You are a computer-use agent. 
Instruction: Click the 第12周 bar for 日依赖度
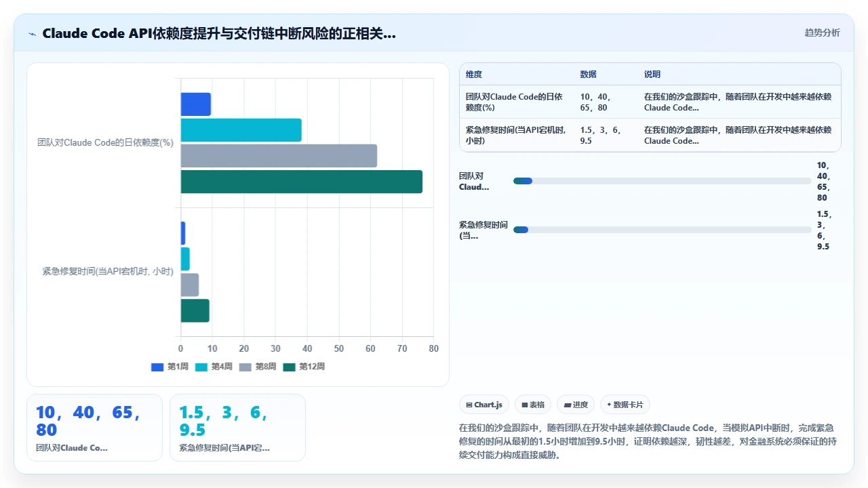[x=301, y=182]
